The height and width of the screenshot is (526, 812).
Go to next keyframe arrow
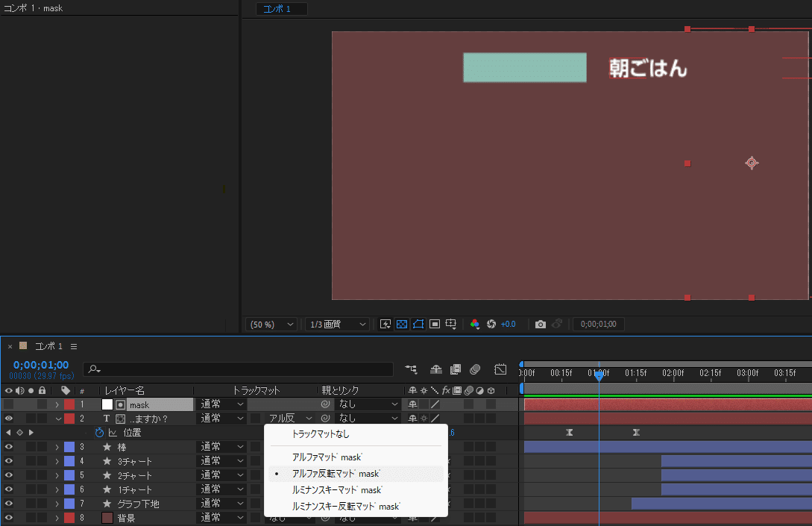click(31, 432)
